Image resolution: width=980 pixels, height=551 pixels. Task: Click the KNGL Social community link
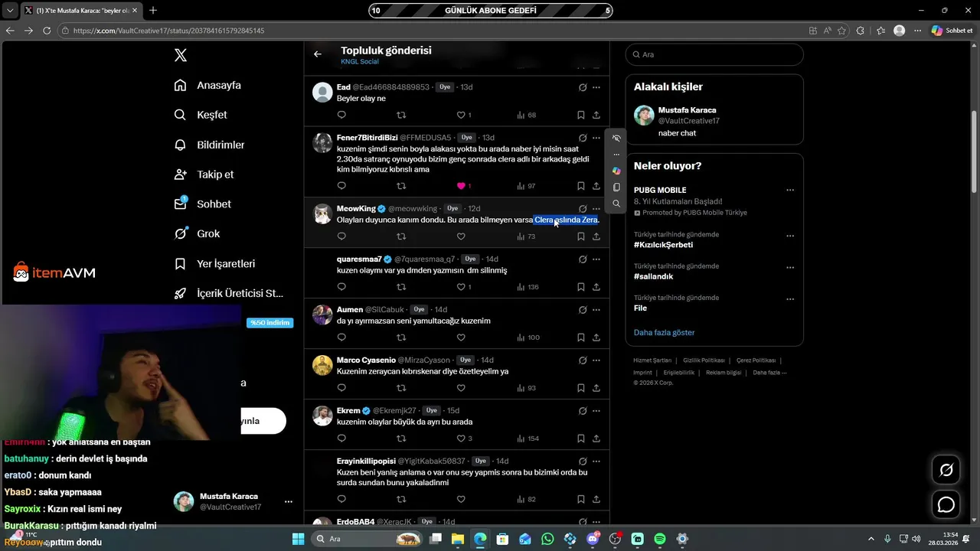coord(360,62)
